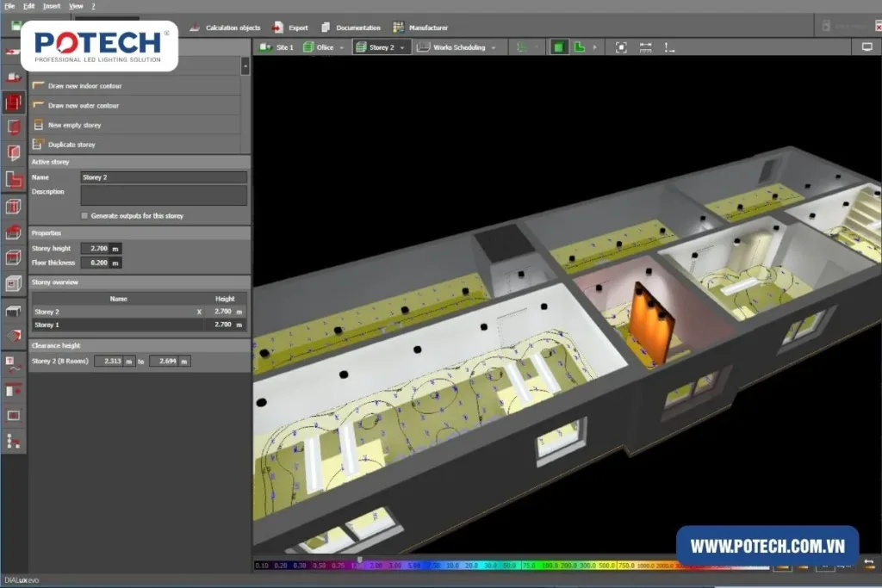882x588 pixels.
Task: Click the Export arrow icon
Action: click(x=277, y=28)
